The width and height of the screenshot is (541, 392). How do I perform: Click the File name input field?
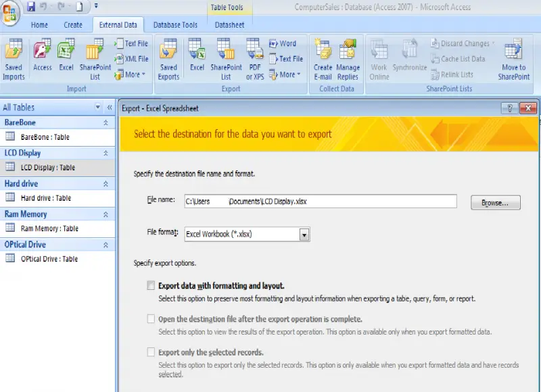321,201
